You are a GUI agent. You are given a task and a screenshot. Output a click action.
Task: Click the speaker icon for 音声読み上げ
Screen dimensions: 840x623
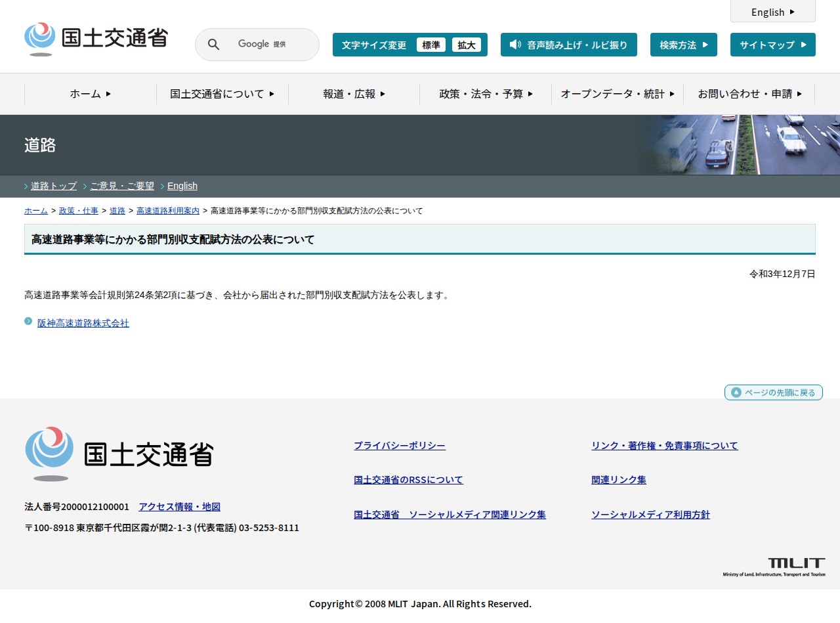pos(515,45)
